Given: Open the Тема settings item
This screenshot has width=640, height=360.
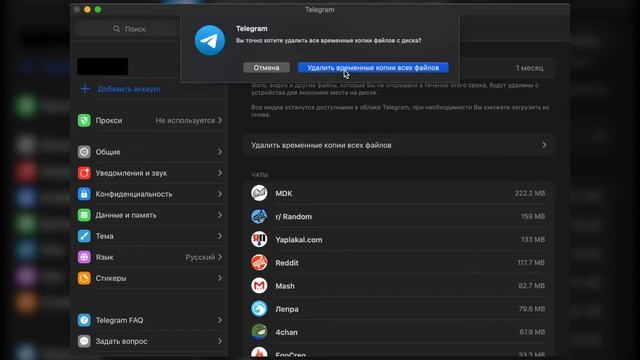Looking at the screenshot, I should point(150,236).
